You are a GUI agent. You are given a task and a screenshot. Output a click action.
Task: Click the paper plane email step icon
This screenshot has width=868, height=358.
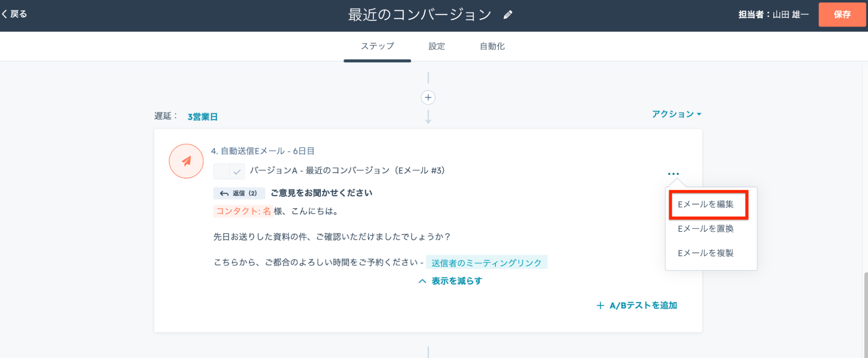[x=186, y=161]
